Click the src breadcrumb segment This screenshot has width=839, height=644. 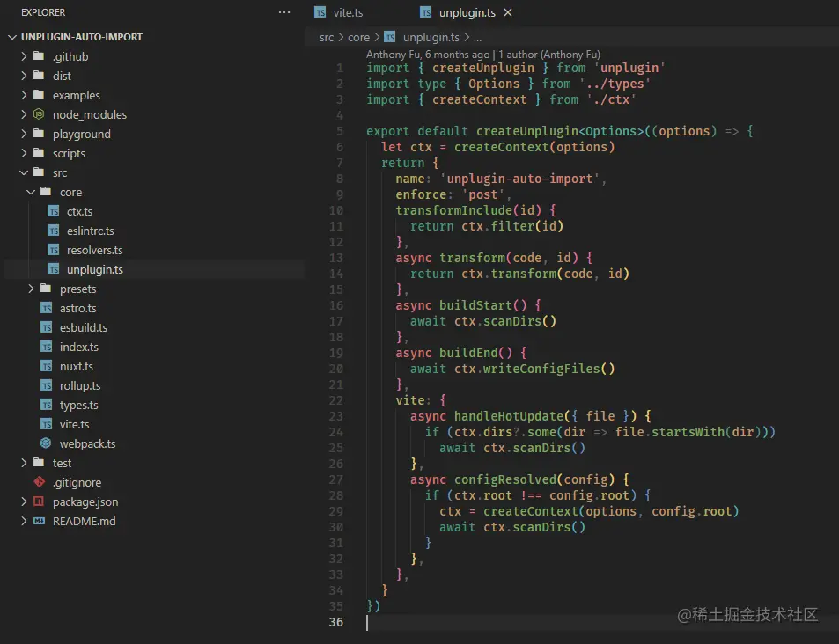pos(327,38)
